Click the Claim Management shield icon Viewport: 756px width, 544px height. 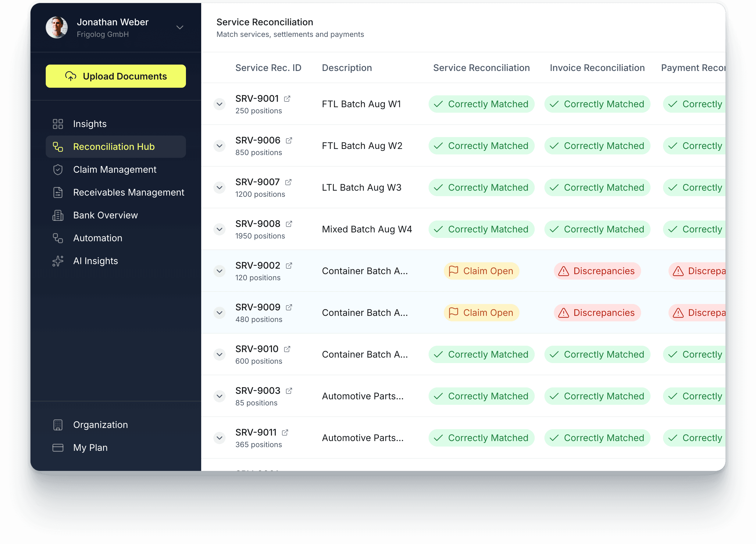pos(58,170)
